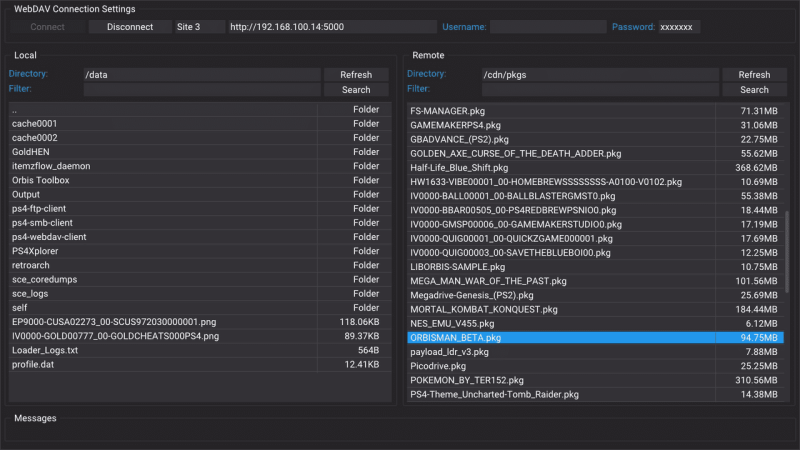Refresh the Local file list

coord(356,74)
